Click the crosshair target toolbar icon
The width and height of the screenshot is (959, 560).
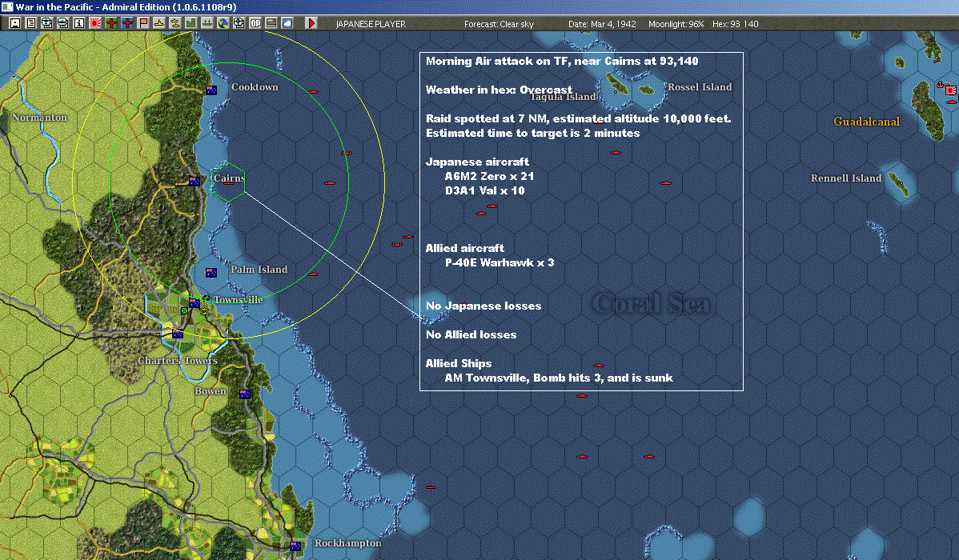pos(239,23)
